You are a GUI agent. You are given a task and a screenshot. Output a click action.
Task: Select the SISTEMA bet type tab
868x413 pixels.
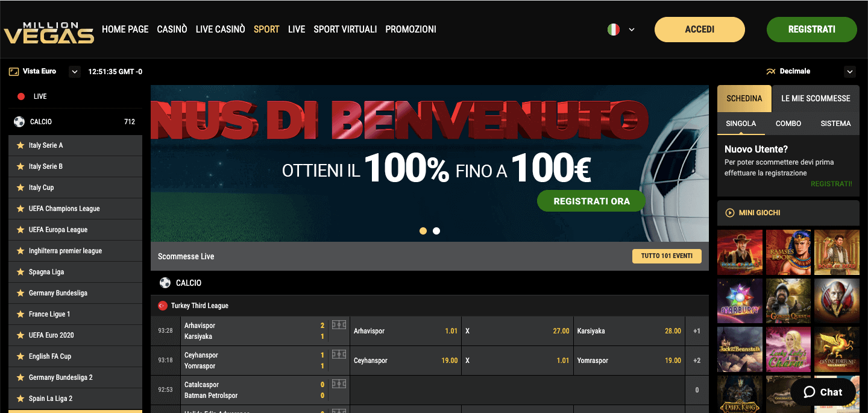(835, 124)
